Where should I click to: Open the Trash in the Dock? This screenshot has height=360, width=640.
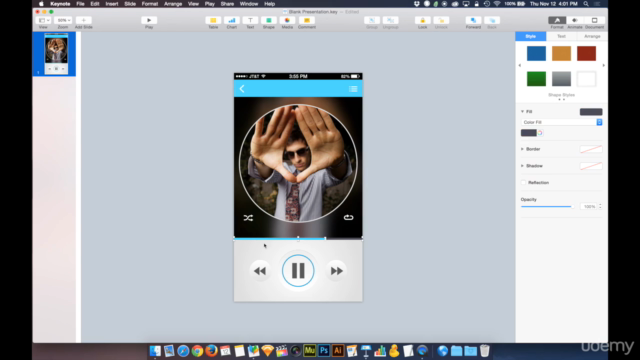(484, 351)
